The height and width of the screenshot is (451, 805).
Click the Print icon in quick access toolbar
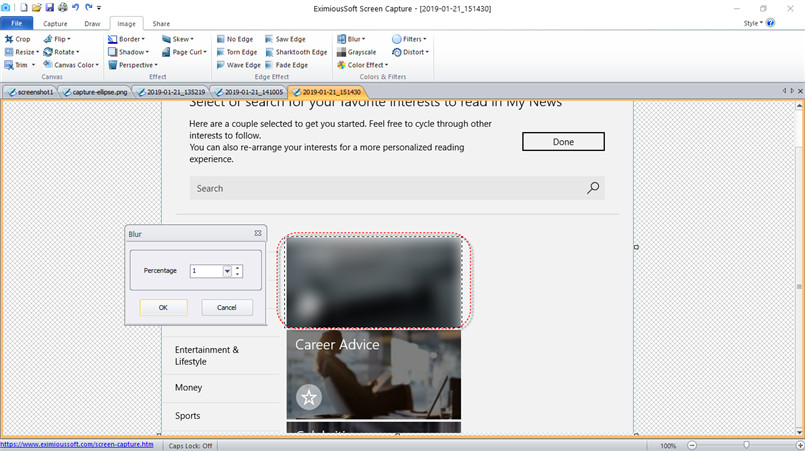click(63, 8)
